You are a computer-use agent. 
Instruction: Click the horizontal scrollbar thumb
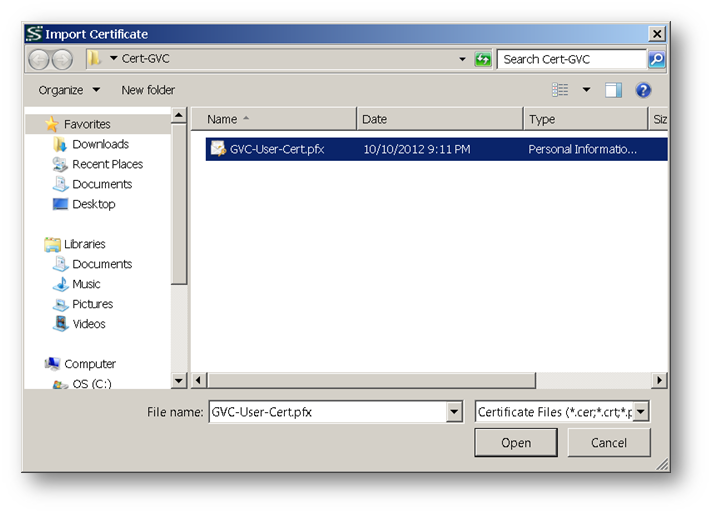click(371, 380)
